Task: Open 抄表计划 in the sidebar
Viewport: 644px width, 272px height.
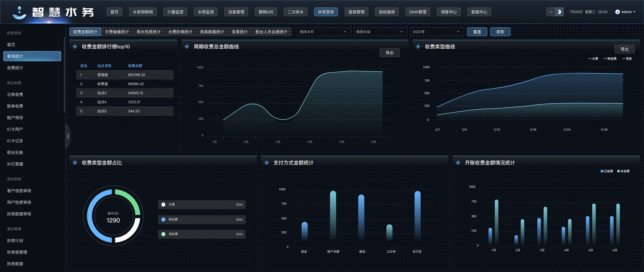Action: [15, 241]
